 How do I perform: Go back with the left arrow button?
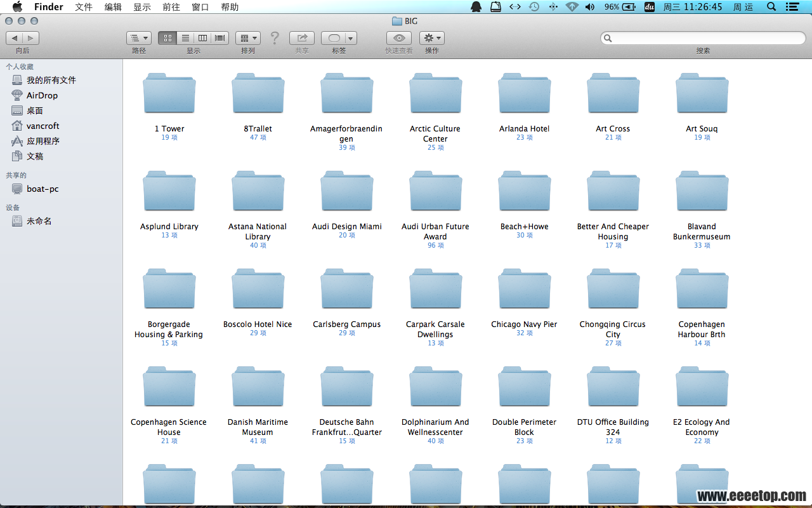(x=14, y=38)
